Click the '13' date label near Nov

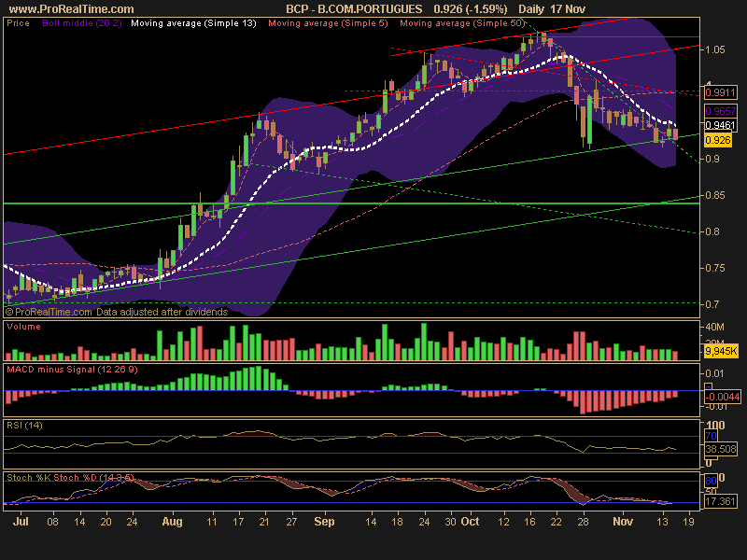pos(662,522)
